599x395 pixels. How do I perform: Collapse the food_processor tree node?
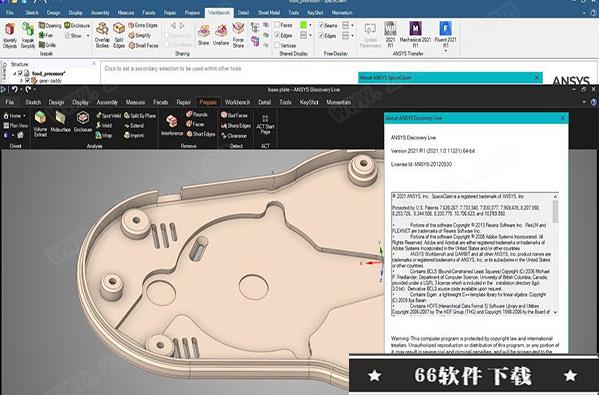[15, 73]
